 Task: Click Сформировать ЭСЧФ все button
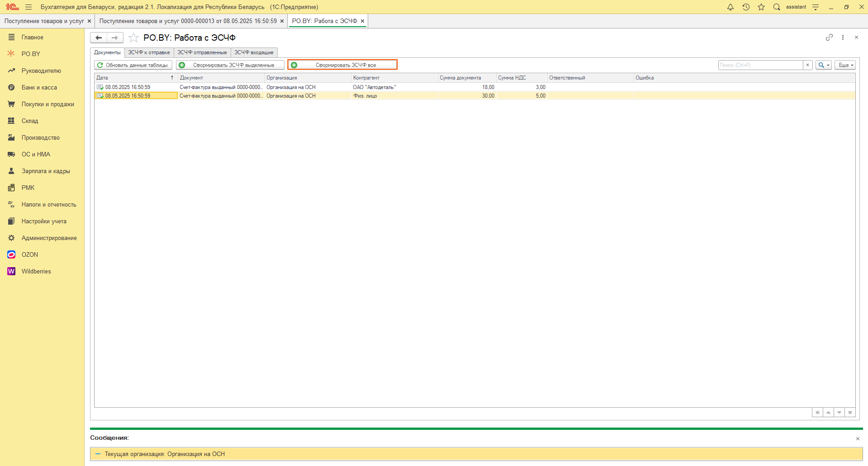coord(342,65)
